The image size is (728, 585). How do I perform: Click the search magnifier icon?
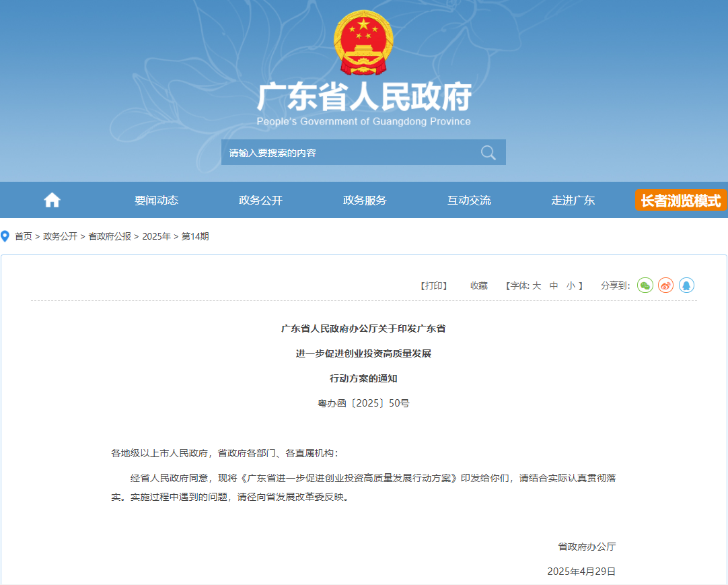[488, 153]
